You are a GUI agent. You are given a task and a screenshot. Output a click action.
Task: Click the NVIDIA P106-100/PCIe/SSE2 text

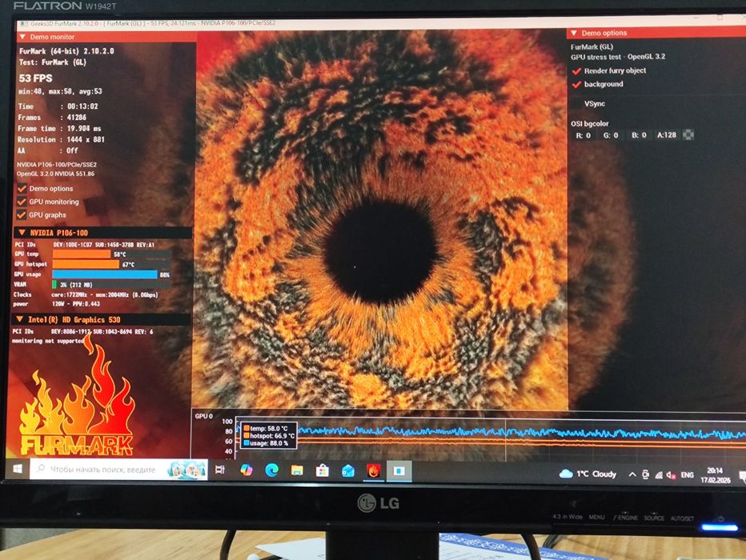(x=57, y=165)
